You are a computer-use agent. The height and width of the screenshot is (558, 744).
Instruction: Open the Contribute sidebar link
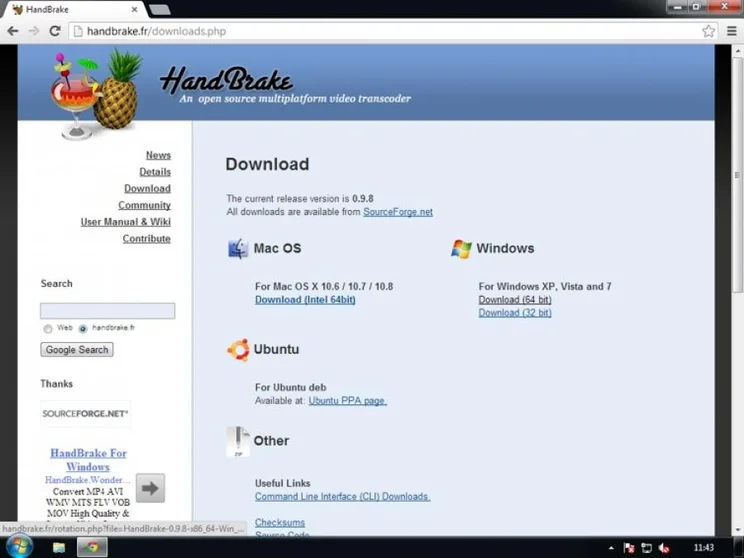pyautogui.click(x=146, y=238)
